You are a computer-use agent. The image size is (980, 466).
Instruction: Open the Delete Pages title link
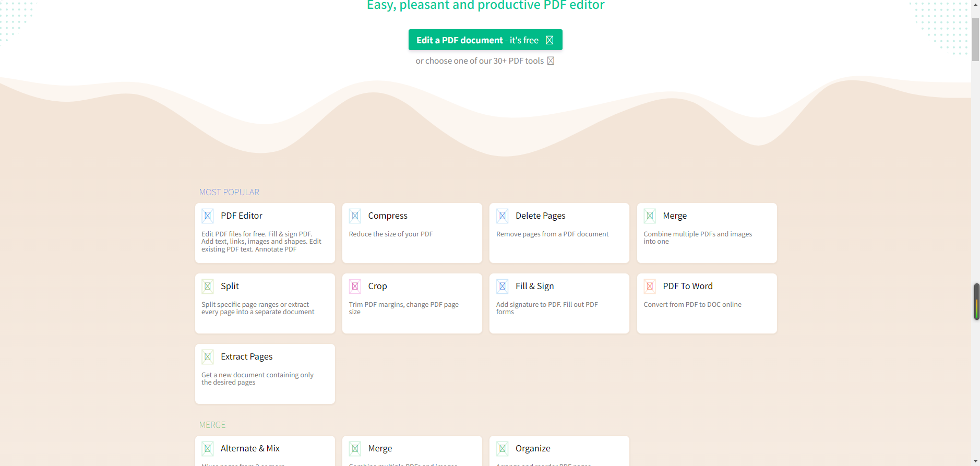pos(540,216)
